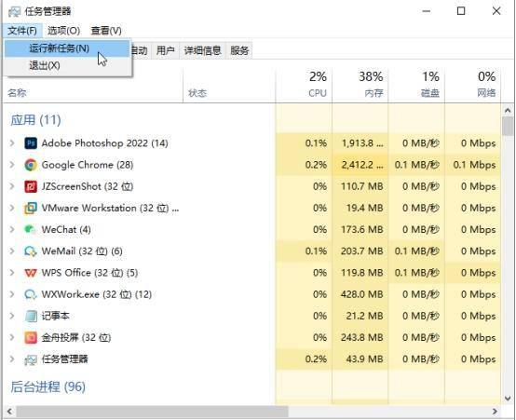Viewport: 516px width, 420px height.
Task: Select the 后台进程 (96) group heading
Action: pos(48,386)
